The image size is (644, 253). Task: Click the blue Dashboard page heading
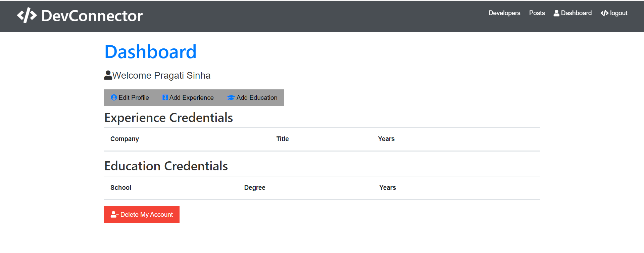point(150,52)
